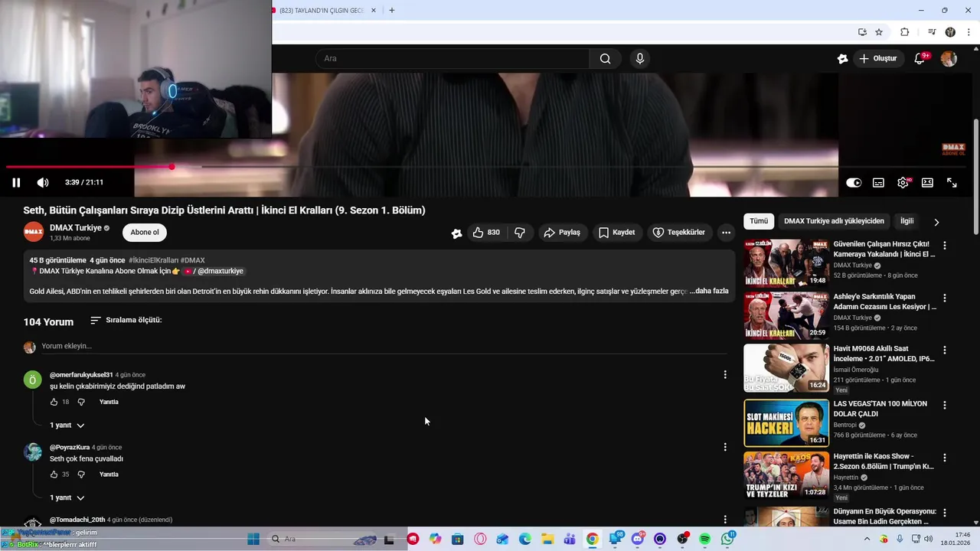The width and height of the screenshot is (980, 551).
Task: Open the DMAX Turkiye channel avatar
Action: (x=34, y=232)
